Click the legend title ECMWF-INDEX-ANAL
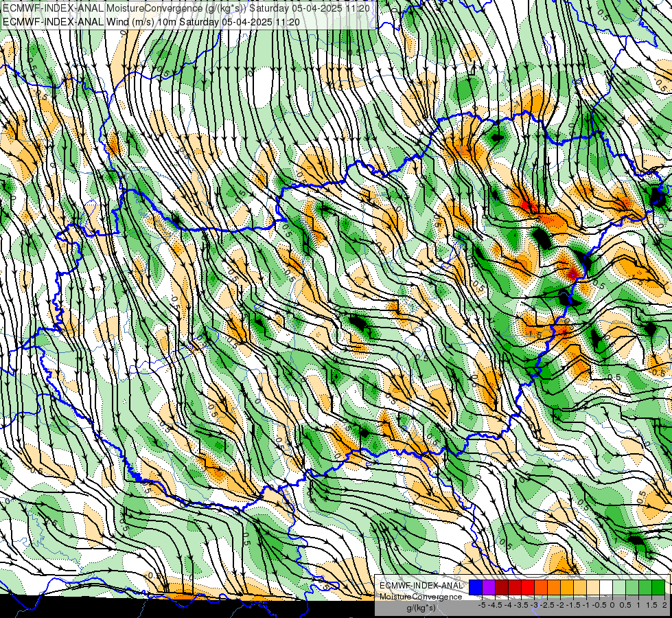672x618 pixels. [x=421, y=586]
